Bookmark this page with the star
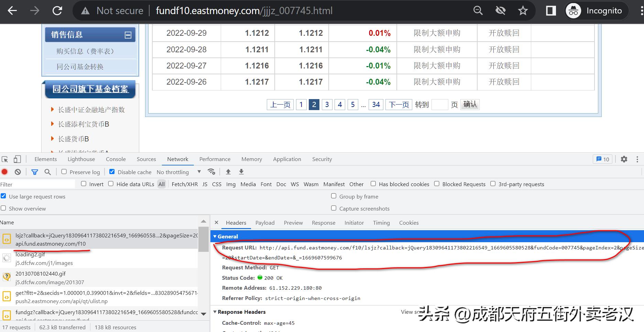 [x=523, y=11]
